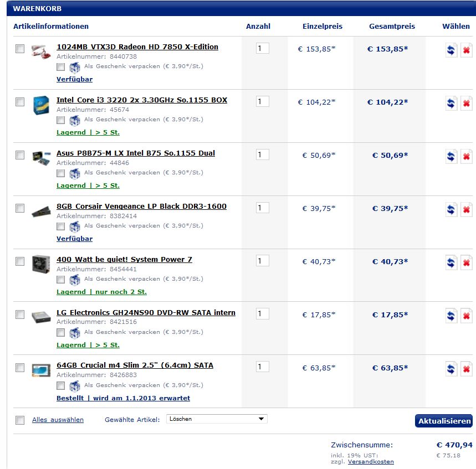Click Verfügbar status under Radeon HD 7850
Screen dimensions: 476x469
(x=74, y=79)
